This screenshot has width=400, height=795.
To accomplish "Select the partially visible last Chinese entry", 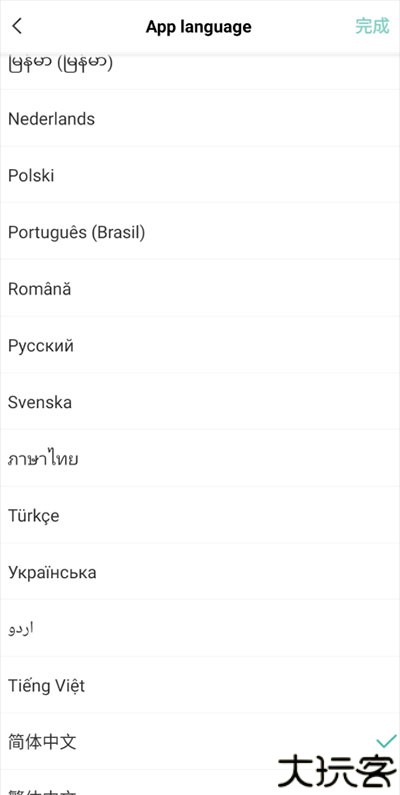I will click(200, 783).
